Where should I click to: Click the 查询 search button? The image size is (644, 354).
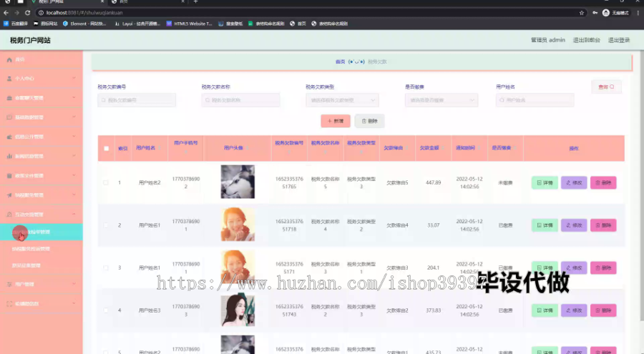pyautogui.click(x=606, y=87)
